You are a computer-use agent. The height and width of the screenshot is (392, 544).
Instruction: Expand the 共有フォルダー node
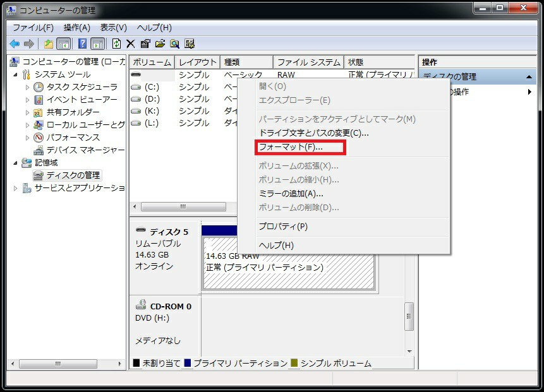point(27,112)
